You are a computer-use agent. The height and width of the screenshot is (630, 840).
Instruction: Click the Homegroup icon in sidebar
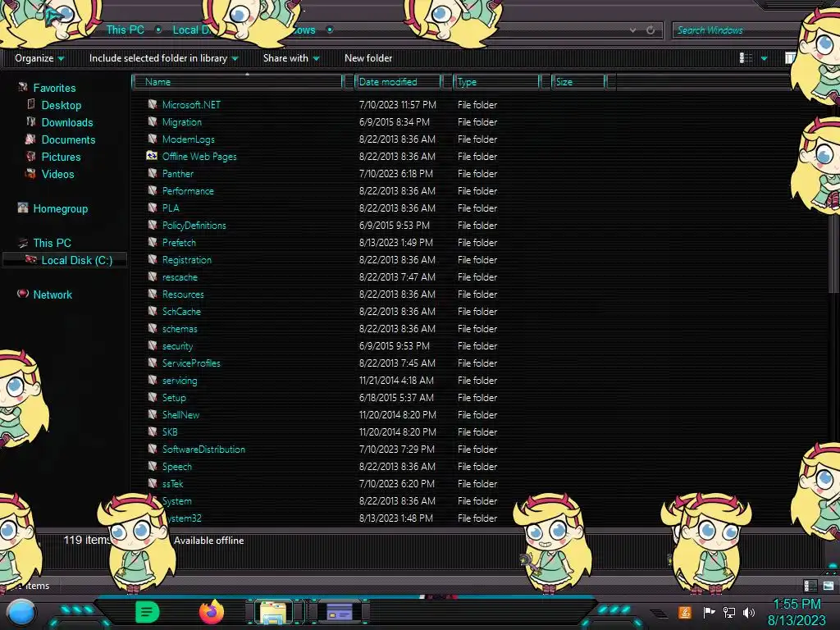click(22, 208)
